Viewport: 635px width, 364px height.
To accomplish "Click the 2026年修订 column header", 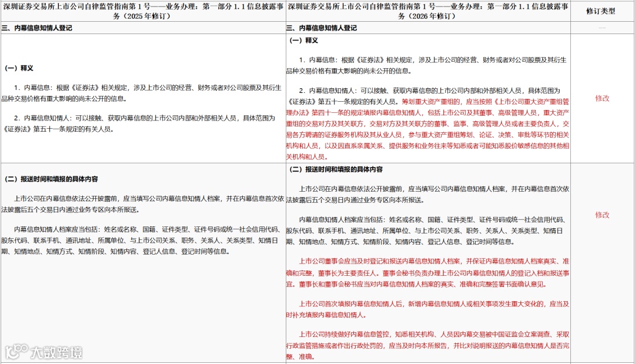I will 428,11.
